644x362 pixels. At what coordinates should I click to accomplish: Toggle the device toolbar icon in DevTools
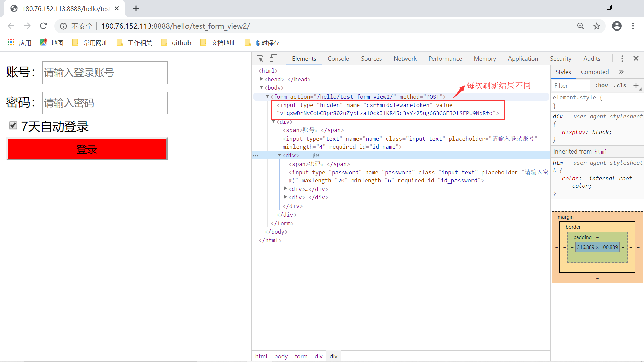273,59
